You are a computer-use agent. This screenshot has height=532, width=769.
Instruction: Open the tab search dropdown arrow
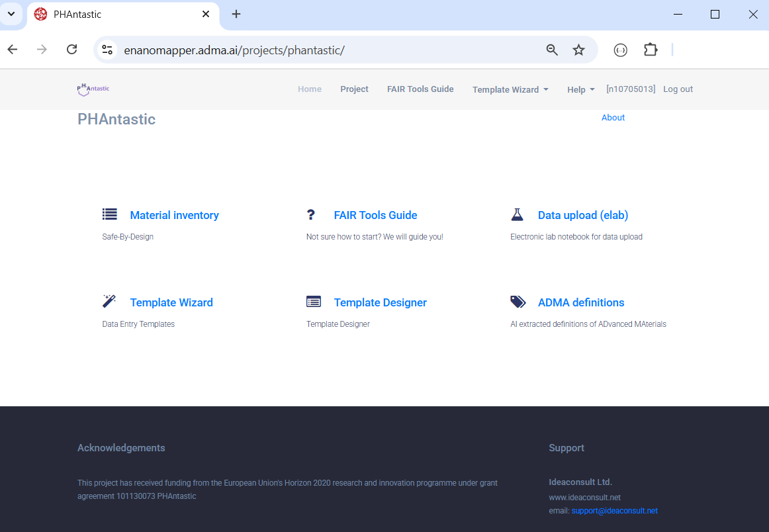[x=11, y=14]
